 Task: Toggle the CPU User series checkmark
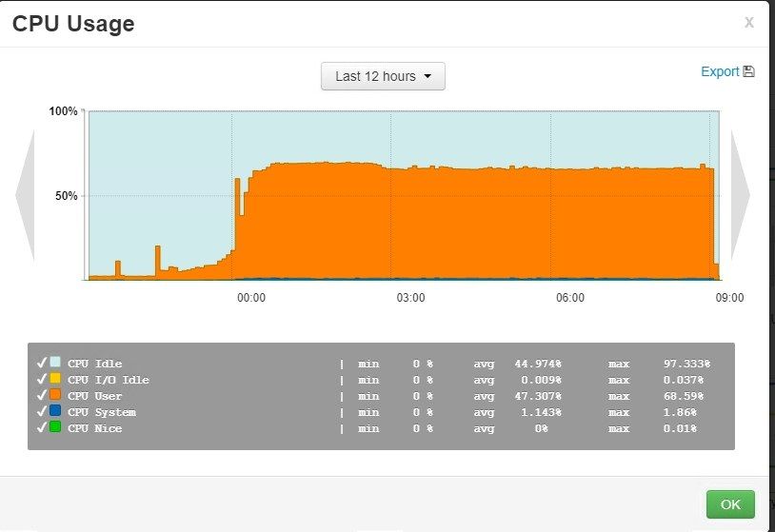point(42,395)
